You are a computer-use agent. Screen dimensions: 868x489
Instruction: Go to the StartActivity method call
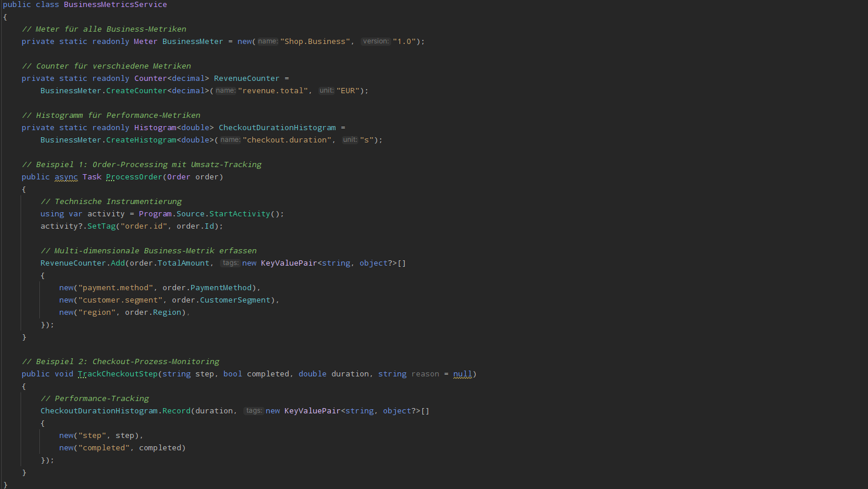pyautogui.click(x=239, y=214)
